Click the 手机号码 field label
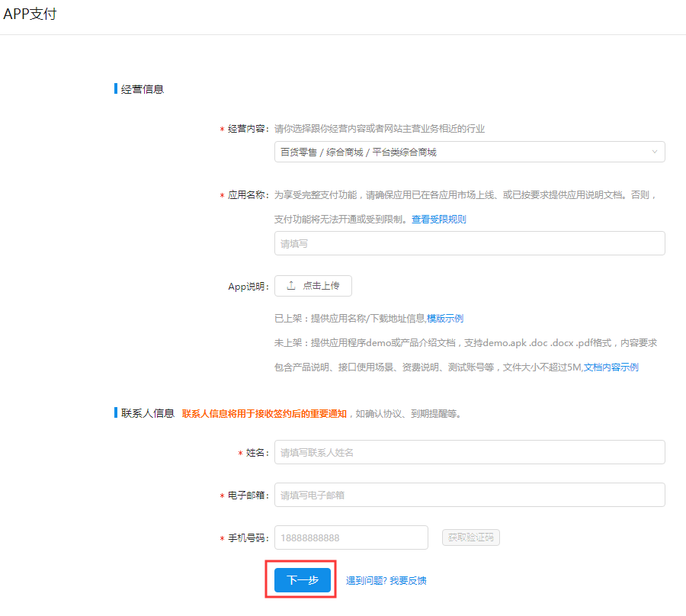686x616 pixels. [x=248, y=538]
